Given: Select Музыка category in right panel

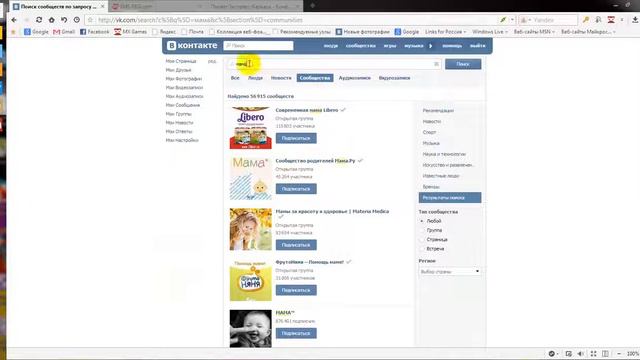Looking at the screenshot, I should coord(431,143).
